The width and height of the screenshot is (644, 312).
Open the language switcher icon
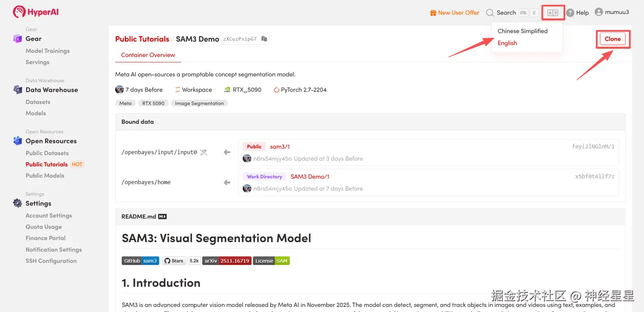click(x=552, y=13)
